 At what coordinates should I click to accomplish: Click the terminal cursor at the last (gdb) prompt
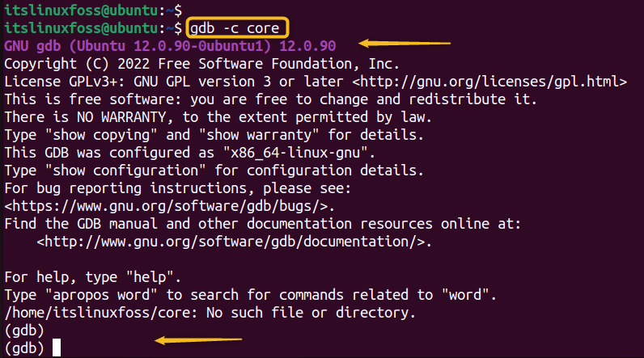(x=57, y=347)
